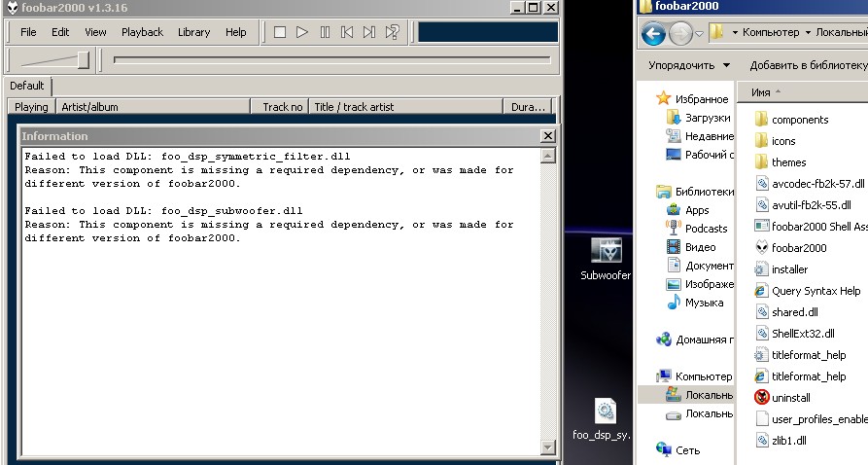
Task: Select Компьютер in the navigation pane
Action: click(x=694, y=376)
